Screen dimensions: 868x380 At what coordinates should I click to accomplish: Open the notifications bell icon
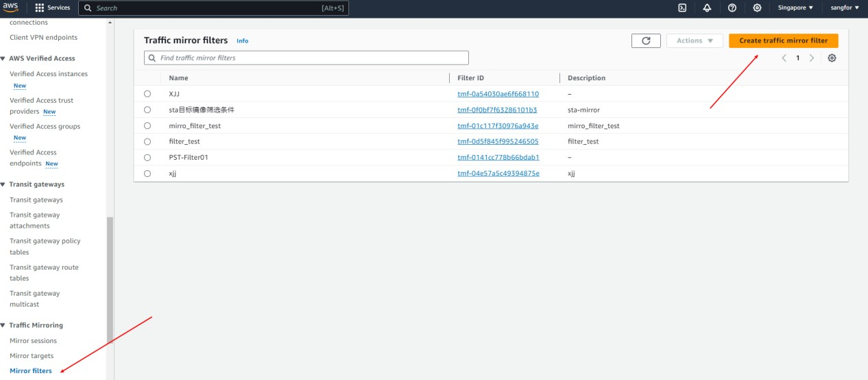coord(707,8)
